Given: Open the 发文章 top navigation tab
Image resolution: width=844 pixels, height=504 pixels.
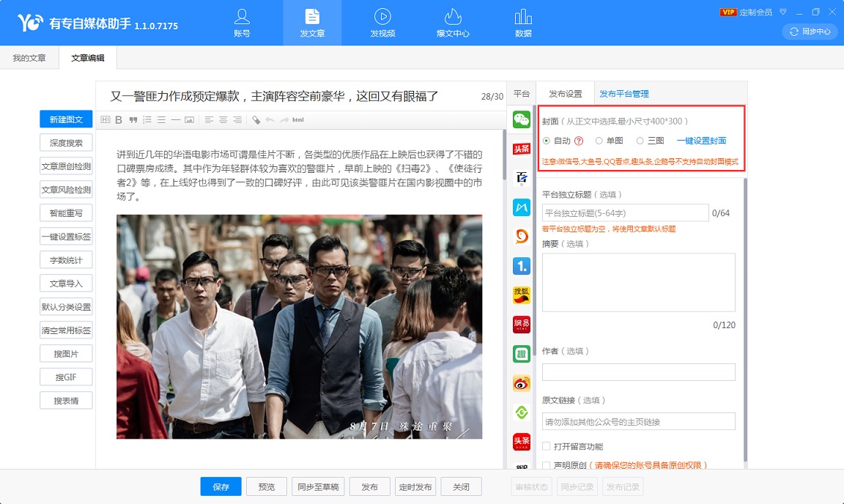Looking at the screenshot, I should coord(312,23).
